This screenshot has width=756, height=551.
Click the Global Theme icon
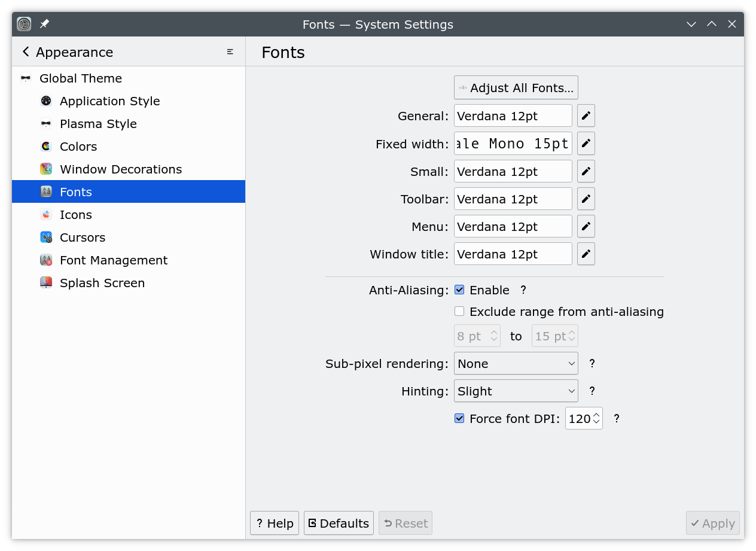point(26,78)
